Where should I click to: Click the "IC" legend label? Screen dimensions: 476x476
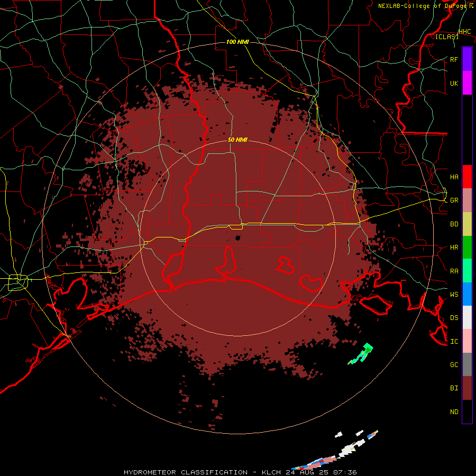click(454, 342)
